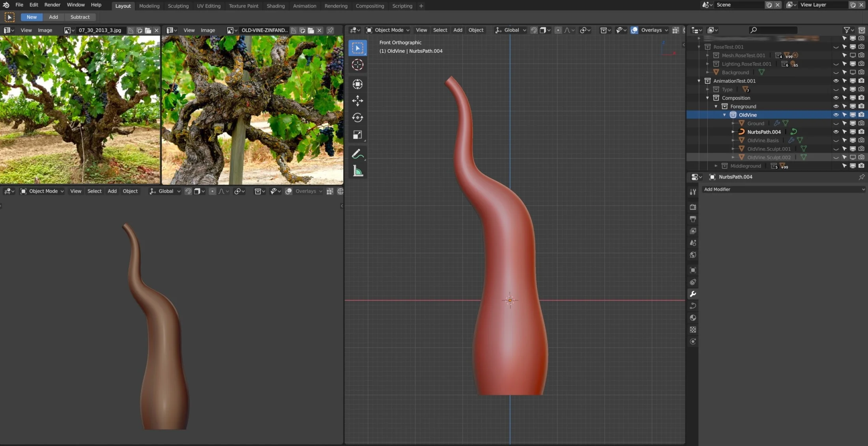Collapse the AnimationTest.001 collection
The height and width of the screenshot is (446, 868).
[699, 81]
